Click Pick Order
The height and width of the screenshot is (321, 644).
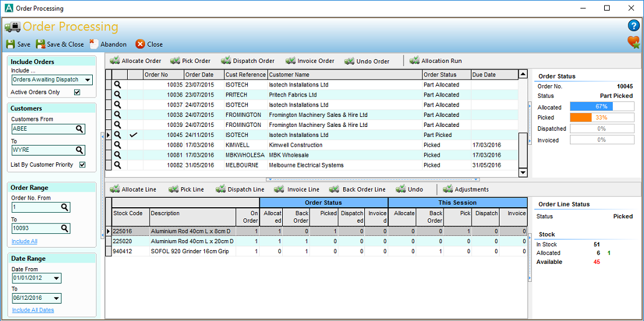click(190, 61)
